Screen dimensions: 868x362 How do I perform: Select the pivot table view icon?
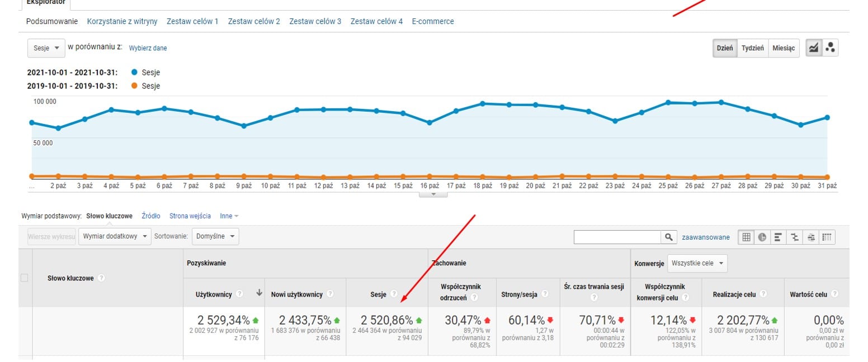pyautogui.click(x=828, y=237)
